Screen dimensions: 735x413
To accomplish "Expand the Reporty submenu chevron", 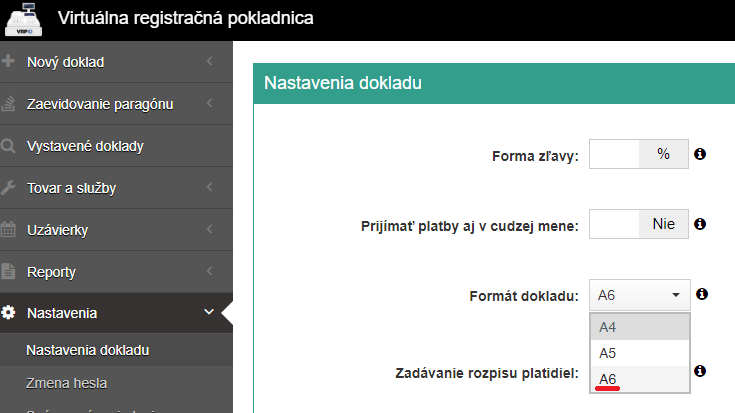I will pos(209,272).
